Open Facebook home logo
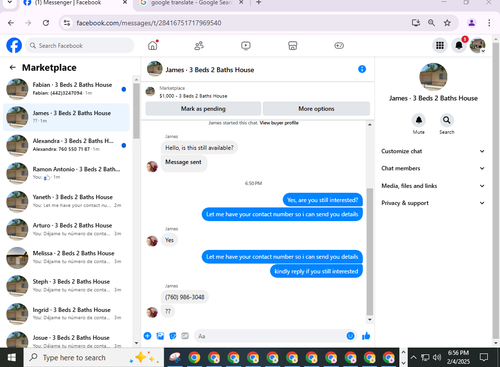Image resolution: width=500 pixels, height=367 pixels. point(14,45)
